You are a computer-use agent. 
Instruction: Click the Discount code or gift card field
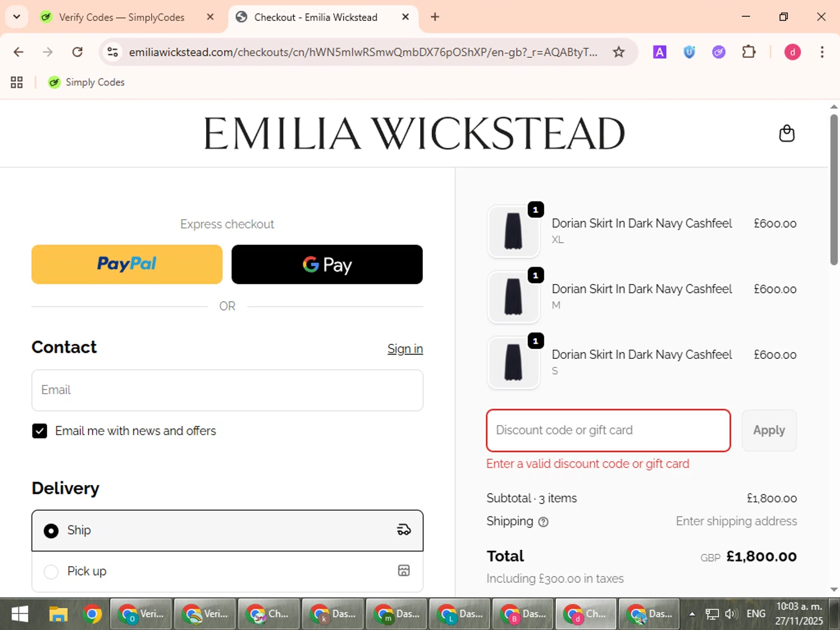(x=609, y=430)
